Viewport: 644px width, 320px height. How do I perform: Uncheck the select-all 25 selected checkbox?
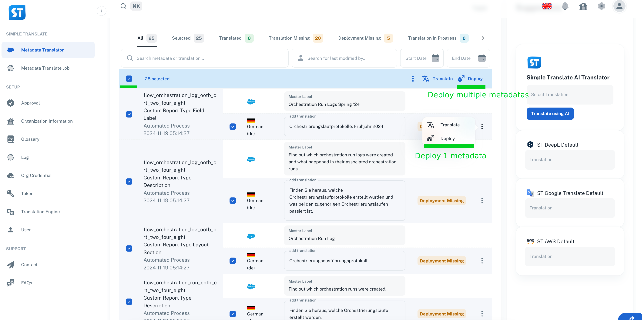[129, 79]
